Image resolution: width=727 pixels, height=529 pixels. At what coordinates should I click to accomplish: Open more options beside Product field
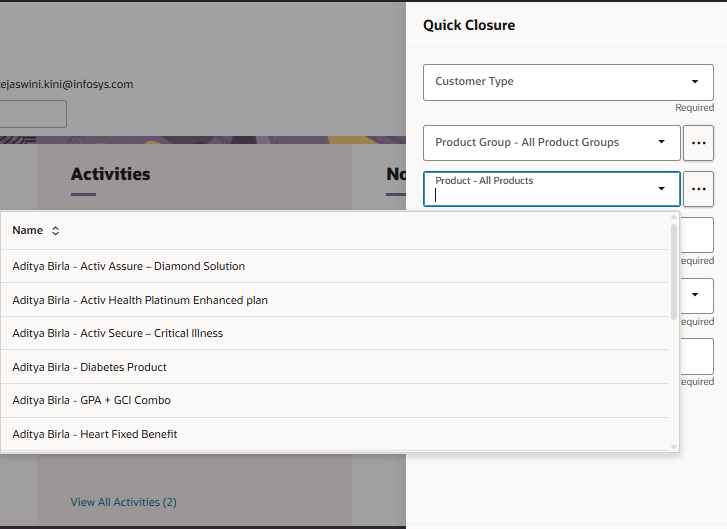pyautogui.click(x=698, y=189)
